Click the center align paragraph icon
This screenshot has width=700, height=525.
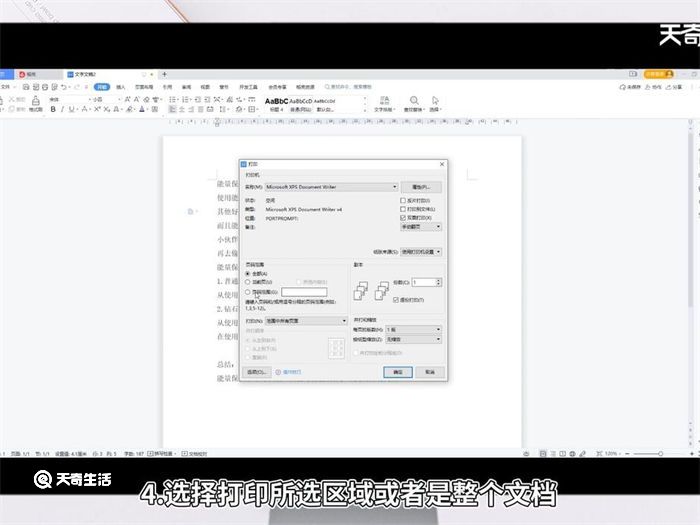tap(182, 109)
